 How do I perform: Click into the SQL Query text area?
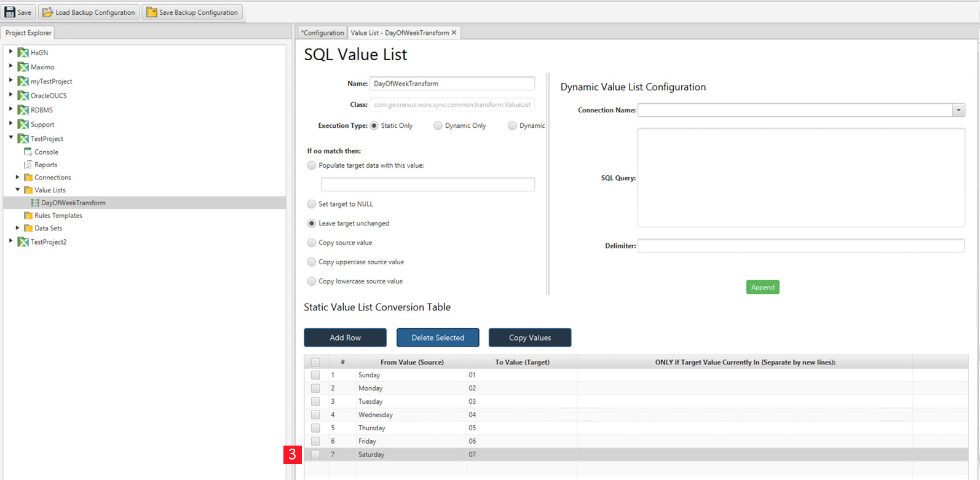(801, 178)
